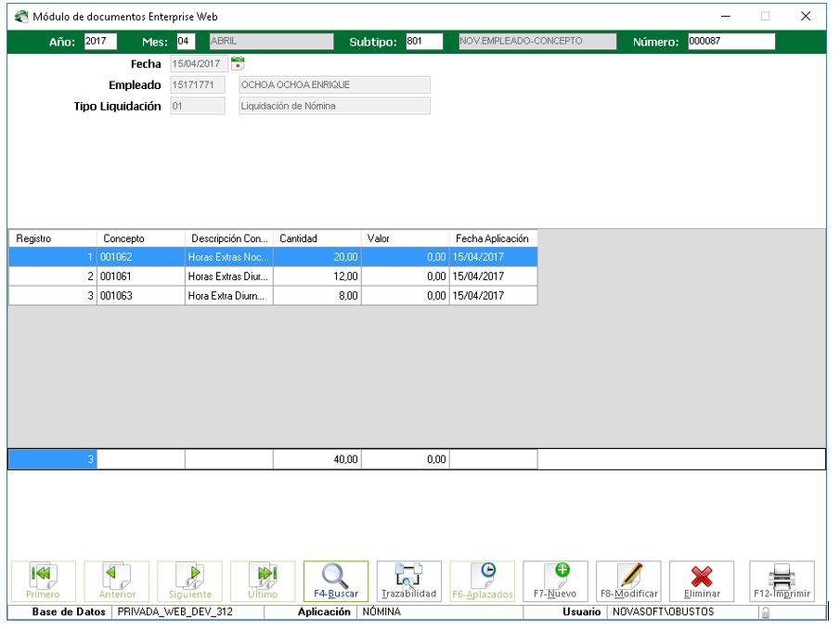Viewport: 840px width, 629px height.
Task: Select the Número document field
Action: 730,41
